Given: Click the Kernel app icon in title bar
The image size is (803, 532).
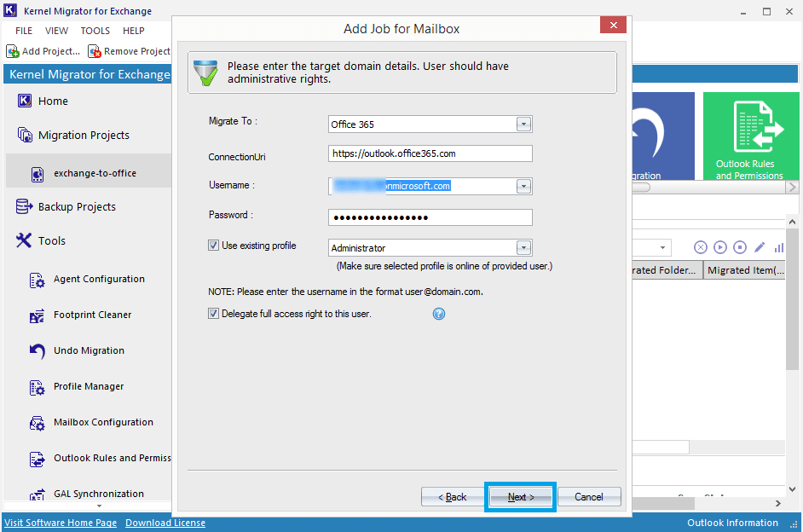Looking at the screenshot, I should pyautogui.click(x=10, y=10).
